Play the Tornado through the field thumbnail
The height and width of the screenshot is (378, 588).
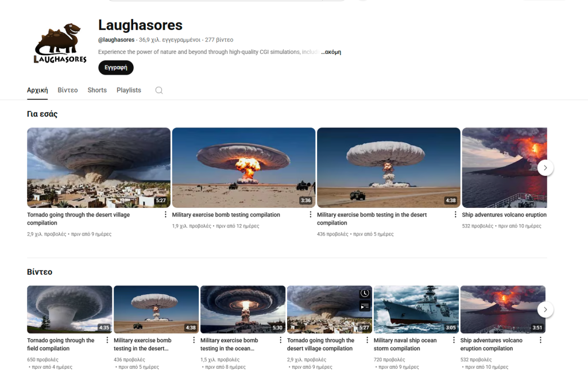pyautogui.click(x=69, y=310)
